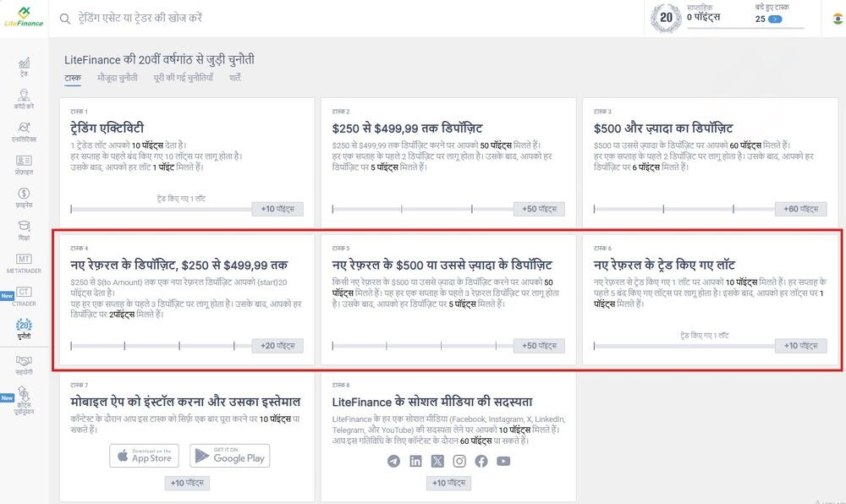The width and height of the screenshot is (846, 504).
Task: Switch to the मौजूदा चुनौती tab
Action: point(117,78)
